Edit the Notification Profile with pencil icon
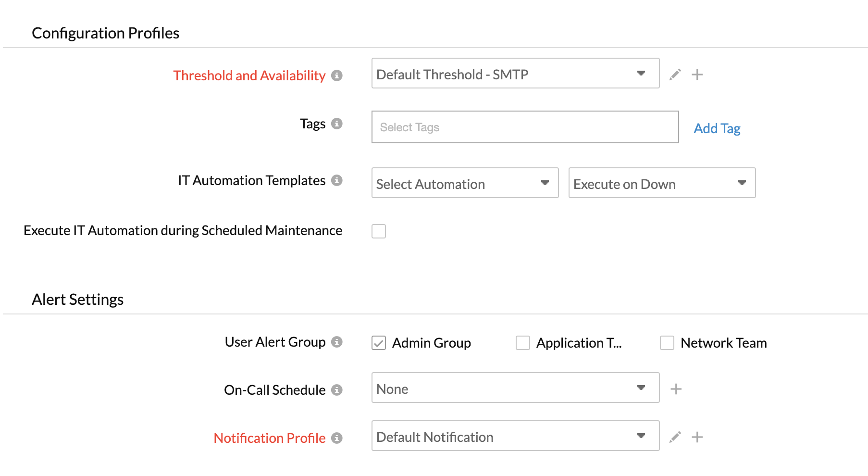Screen dimensions: 868x476 675,437
